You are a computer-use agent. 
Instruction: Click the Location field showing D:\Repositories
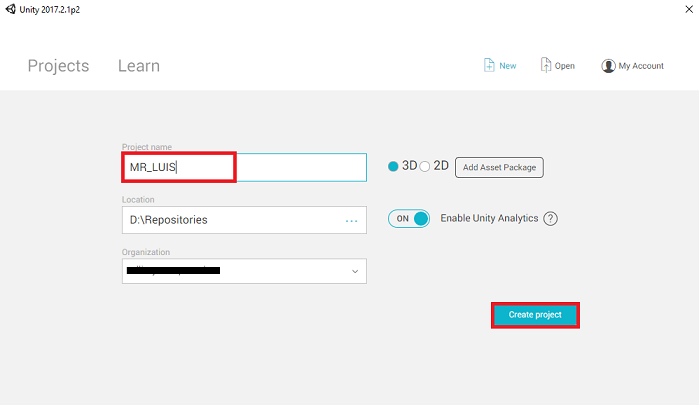(x=244, y=220)
